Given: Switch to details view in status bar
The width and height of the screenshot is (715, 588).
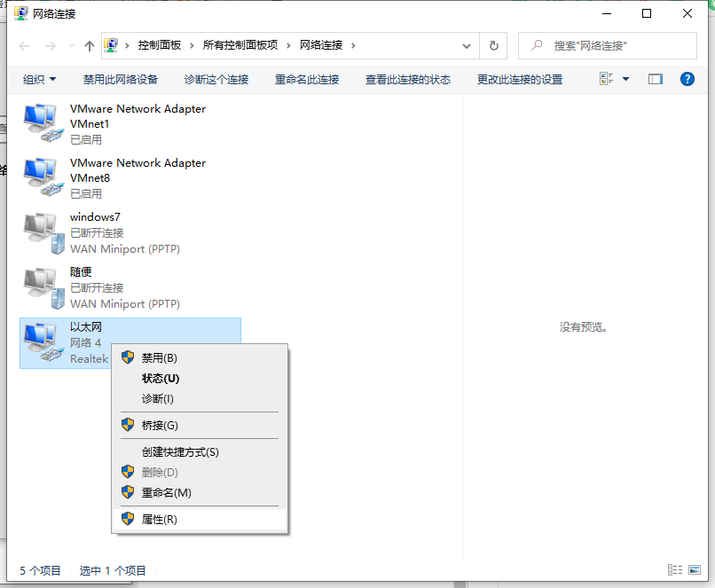Looking at the screenshot, I should [675, 570].
